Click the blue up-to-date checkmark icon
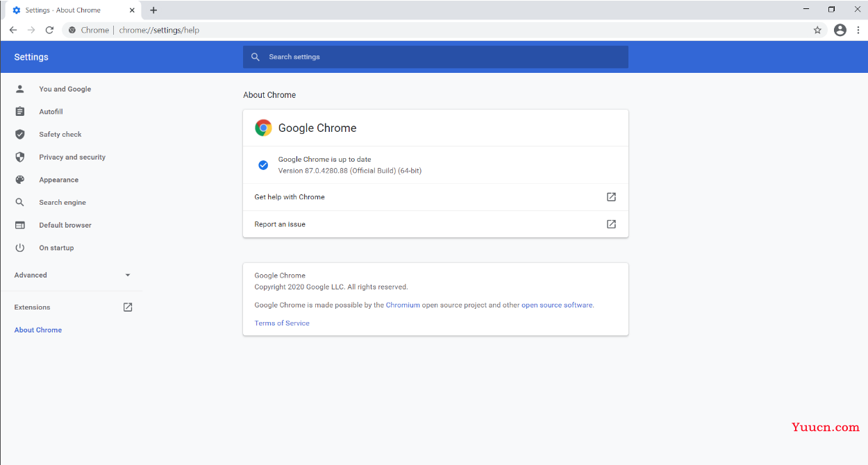 point(263,165)
